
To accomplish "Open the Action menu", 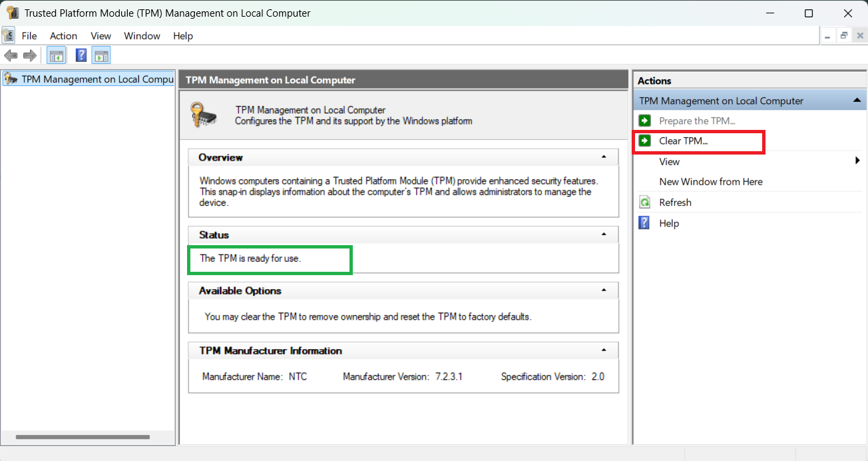I will point(63,36).
